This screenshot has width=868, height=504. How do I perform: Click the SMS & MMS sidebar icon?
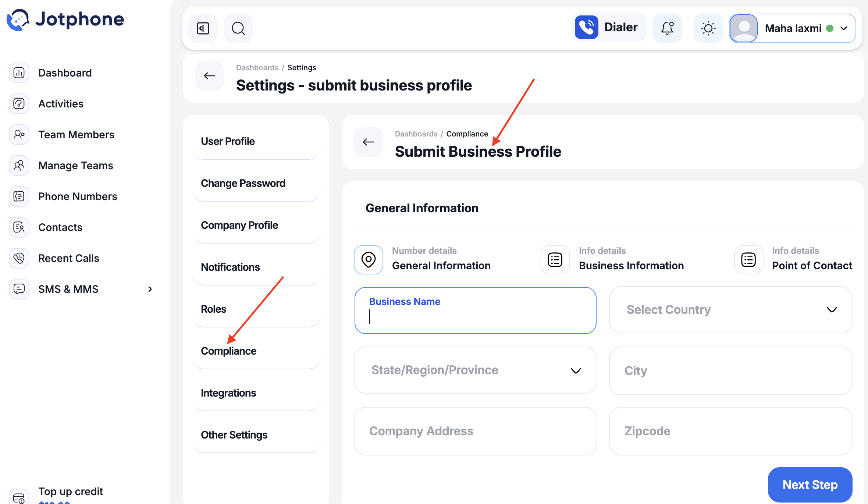(19, 289)
